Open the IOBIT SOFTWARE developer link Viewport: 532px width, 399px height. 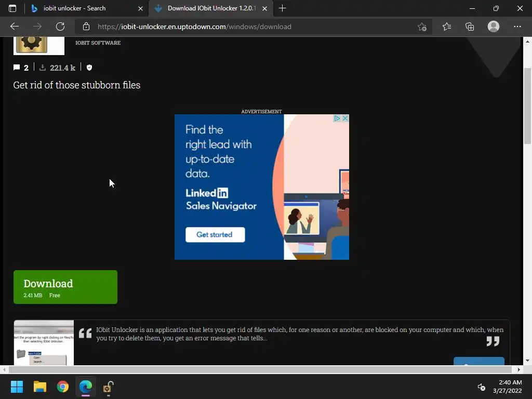coord(98,43)
